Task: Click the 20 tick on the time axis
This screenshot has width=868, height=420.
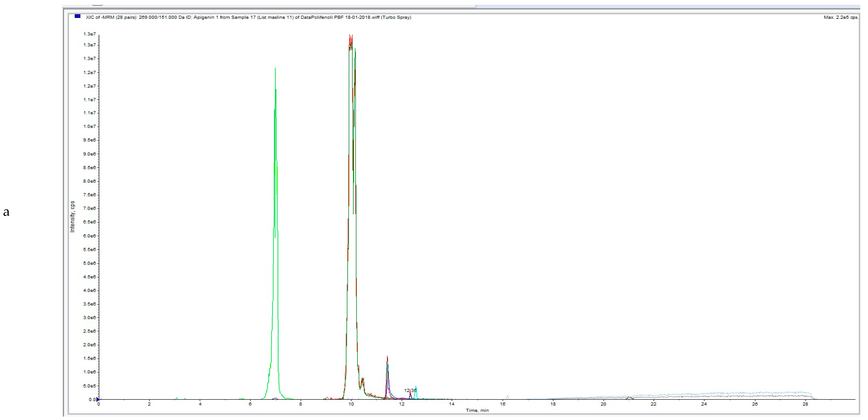Action: (x=603, y=404)
